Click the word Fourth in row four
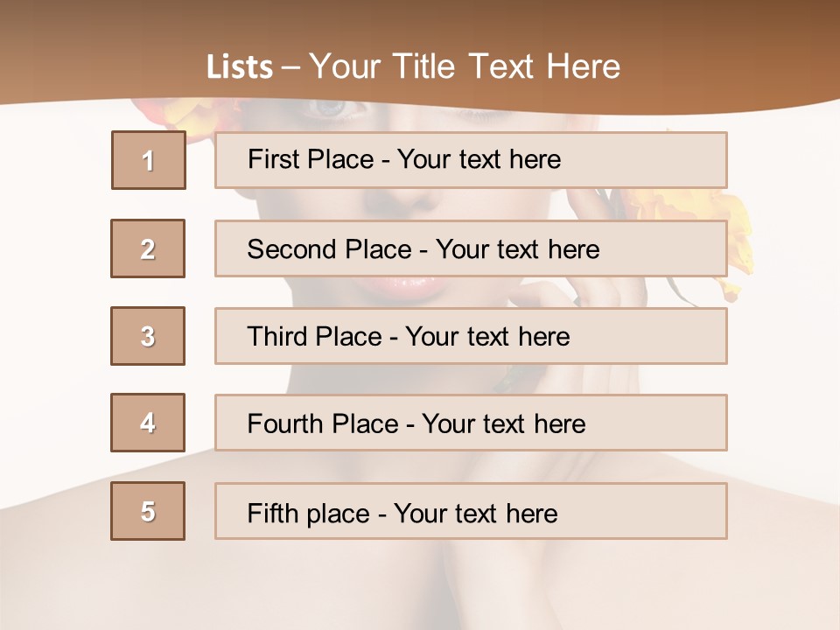840x630 pixels. tap(285, 423)
